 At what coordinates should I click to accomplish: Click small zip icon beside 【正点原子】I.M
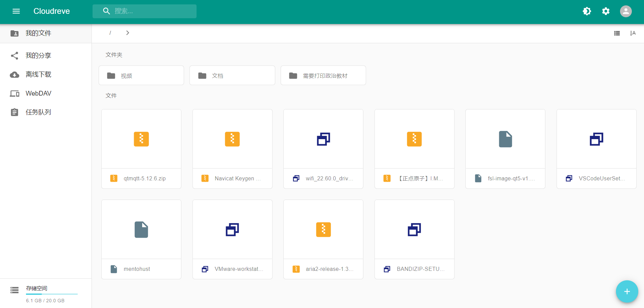(387, 178)
